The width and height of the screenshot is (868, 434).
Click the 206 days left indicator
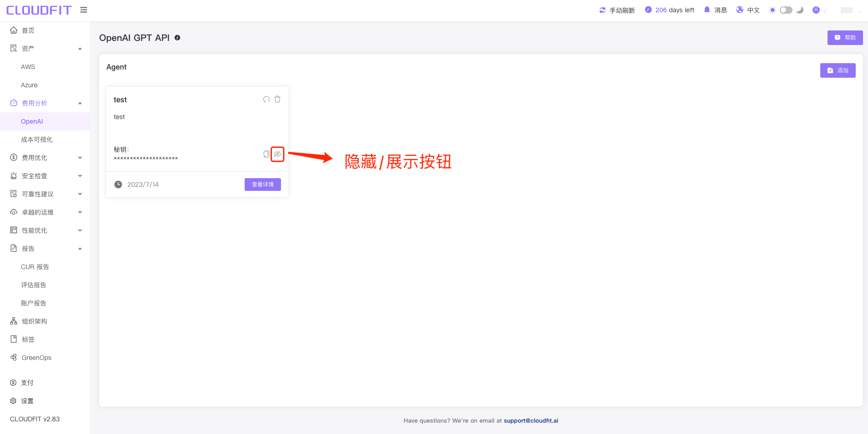(x=669, y=10)
